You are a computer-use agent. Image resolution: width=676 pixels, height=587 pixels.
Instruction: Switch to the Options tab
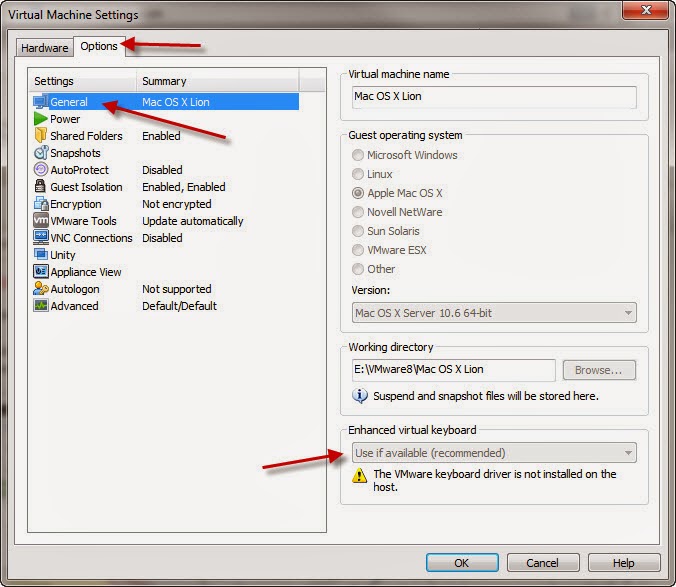[x=99, y=46]
